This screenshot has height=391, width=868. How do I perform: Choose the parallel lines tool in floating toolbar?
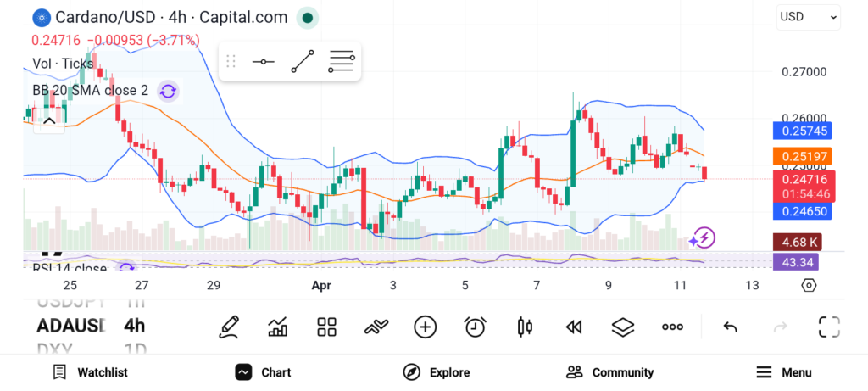point(341,62)
